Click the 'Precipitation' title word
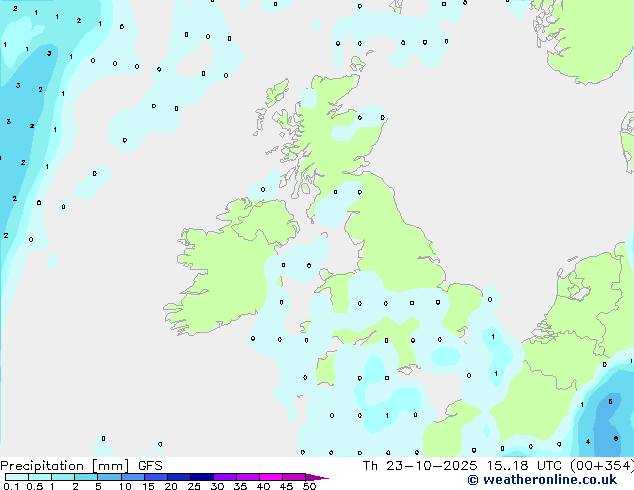Screen dimensions: 634x490 tap(42, 466)
